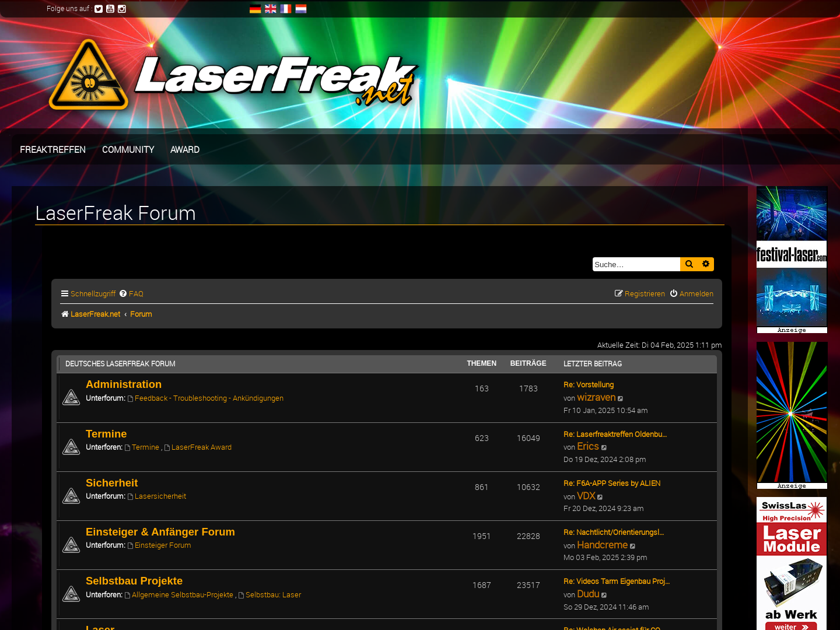Open last post Re: F6A-APP Series by ALIEN

pyautogui.click(x=612, y=484)
